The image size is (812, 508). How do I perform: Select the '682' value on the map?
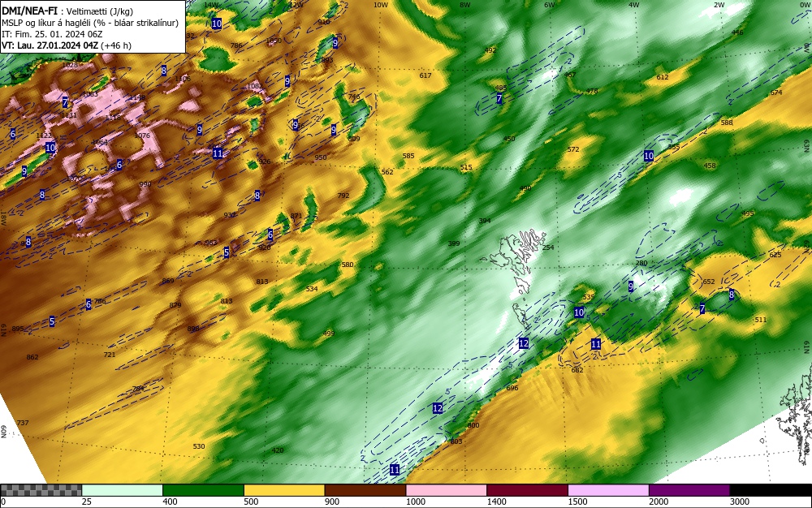click(577, 370)
